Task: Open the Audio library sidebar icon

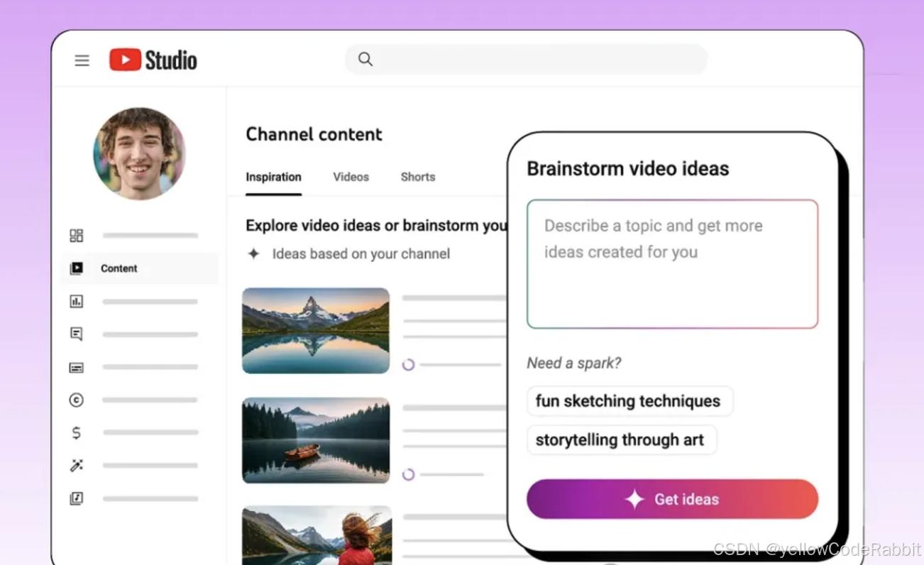Action: tap(76, 498)
